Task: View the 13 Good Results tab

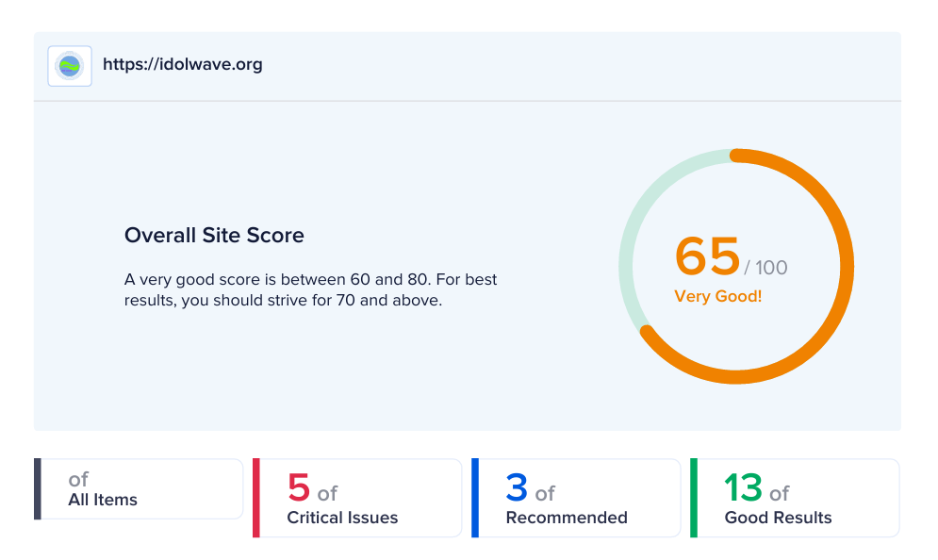Action: pyautogui.click(x=795, y=498)
